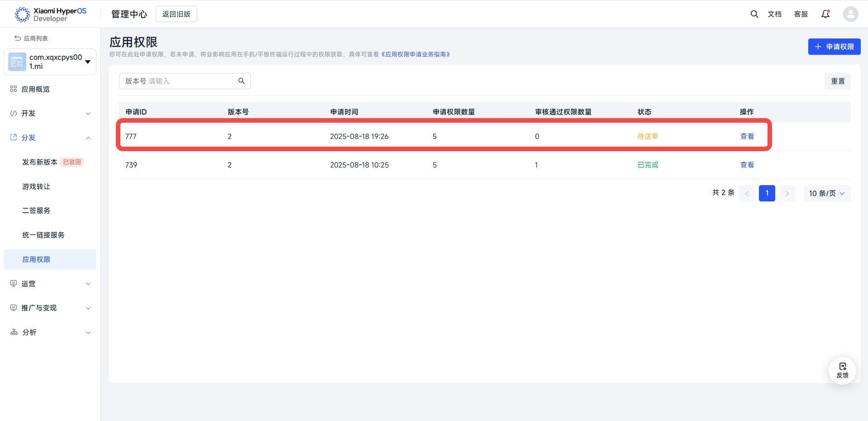The image size is (868, 421).
Task: Click 查看 for application ID 777
Action: click(747, 136)
